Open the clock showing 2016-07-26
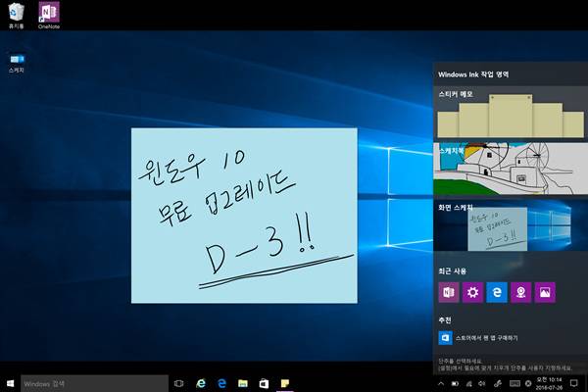This screenshot has width=588, height=392. point(549,384)
